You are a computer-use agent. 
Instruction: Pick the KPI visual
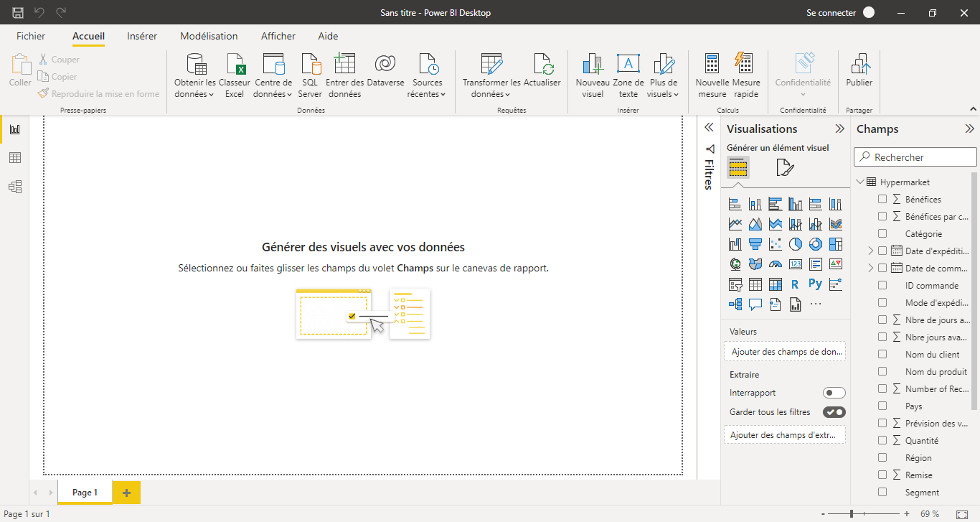tap(835, 264)
